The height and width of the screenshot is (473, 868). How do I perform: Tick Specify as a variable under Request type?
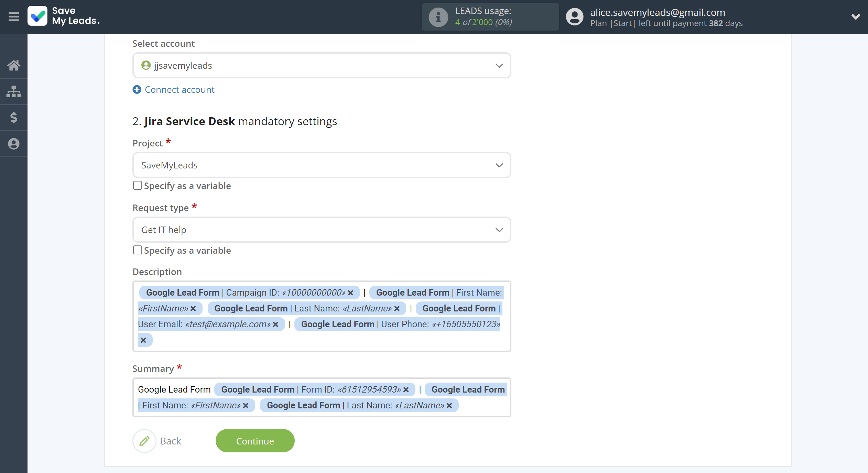(x=138, y=250)
